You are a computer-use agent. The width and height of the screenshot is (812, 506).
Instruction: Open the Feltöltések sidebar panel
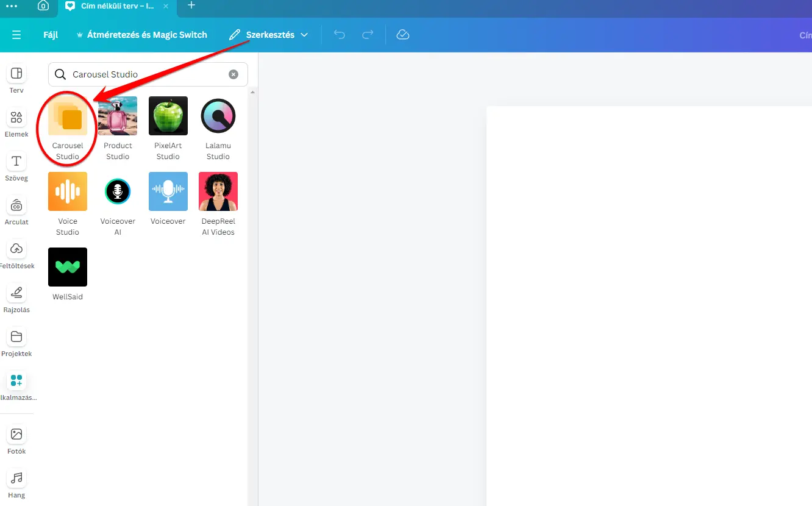pos(16,255)
